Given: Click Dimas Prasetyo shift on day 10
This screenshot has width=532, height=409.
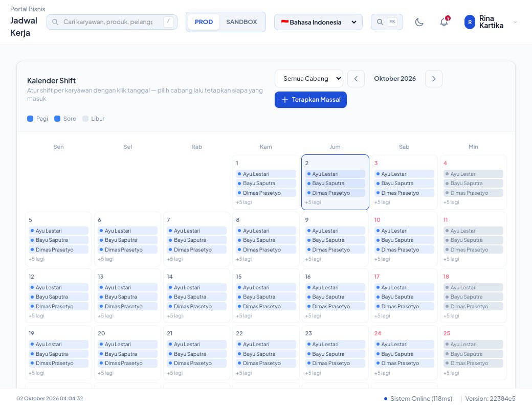Looking at the screenshot, I should pyautogui.click(x=404, y=249).
